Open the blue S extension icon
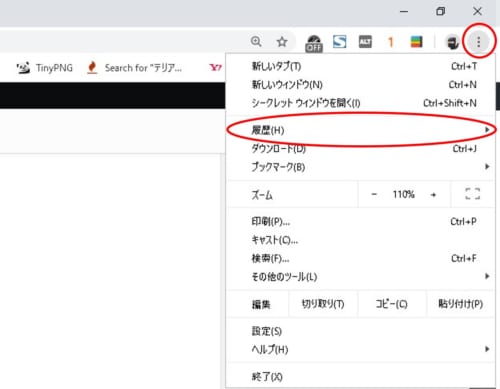 coord(340,42)
